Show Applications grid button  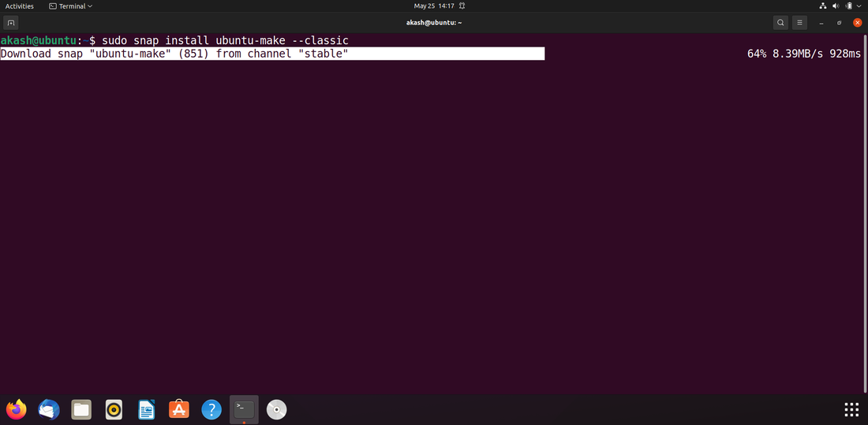[851, 409]
